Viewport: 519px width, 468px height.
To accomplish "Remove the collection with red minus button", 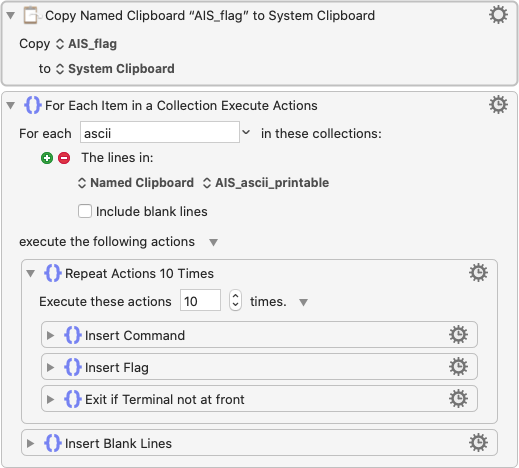I will coord(64,158).
